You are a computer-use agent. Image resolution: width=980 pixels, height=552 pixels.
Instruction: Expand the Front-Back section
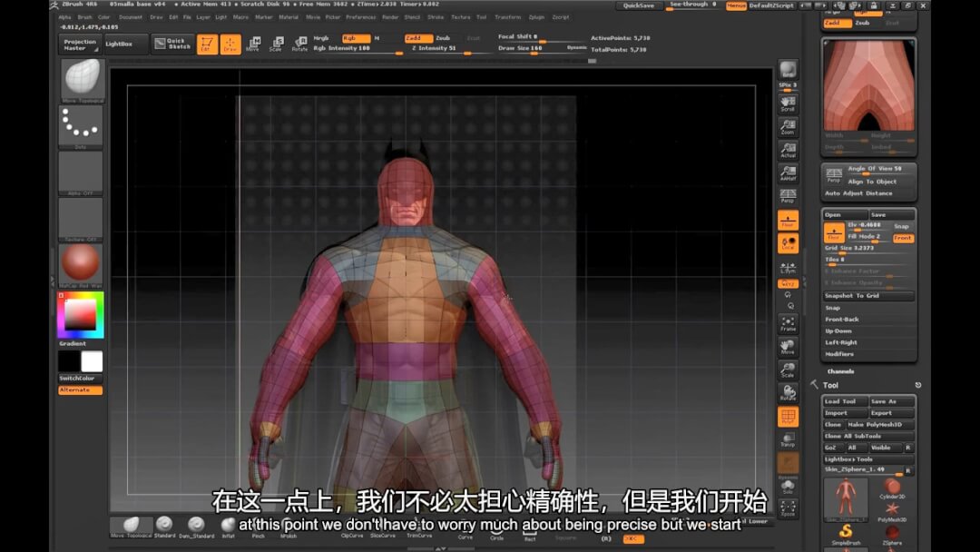[x=842, y=320]
